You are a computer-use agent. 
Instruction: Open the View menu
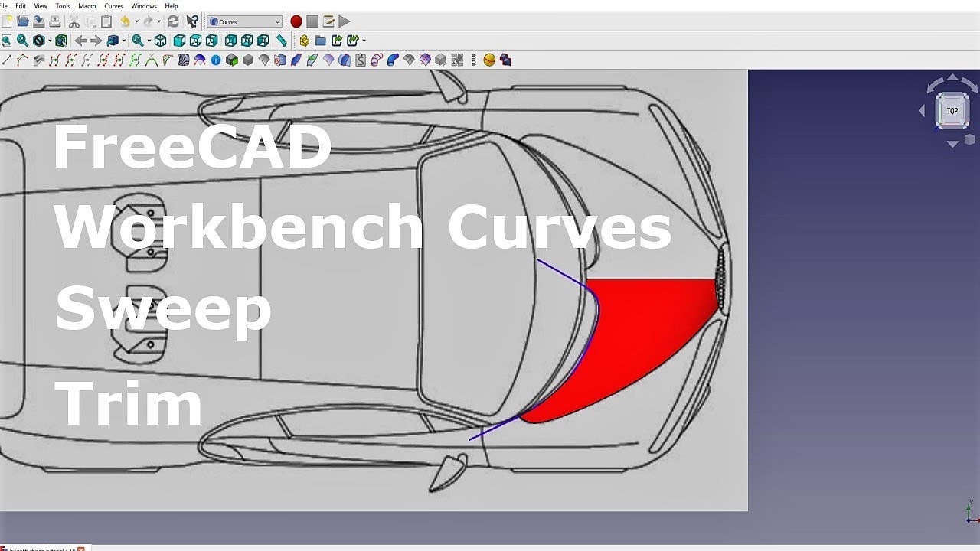pos(41,5)
